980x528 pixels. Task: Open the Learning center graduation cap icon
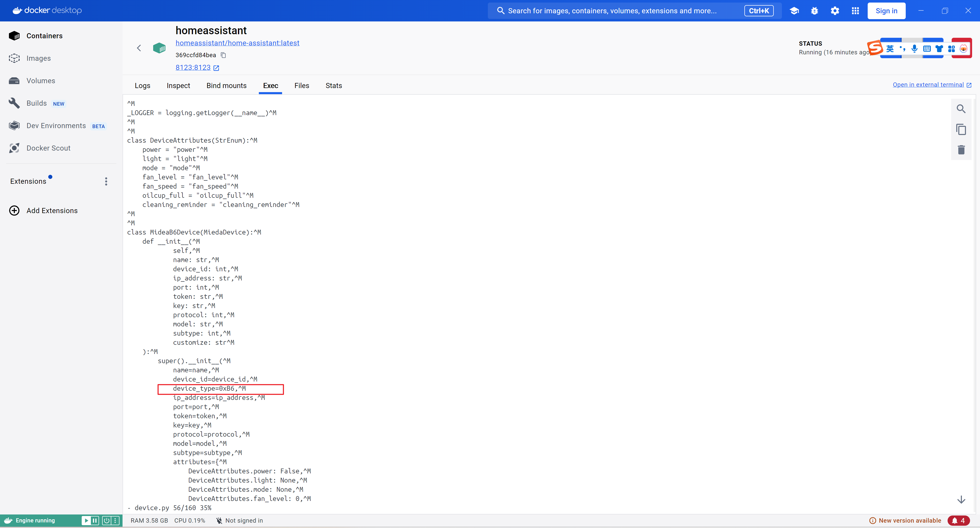coord(794,11)
